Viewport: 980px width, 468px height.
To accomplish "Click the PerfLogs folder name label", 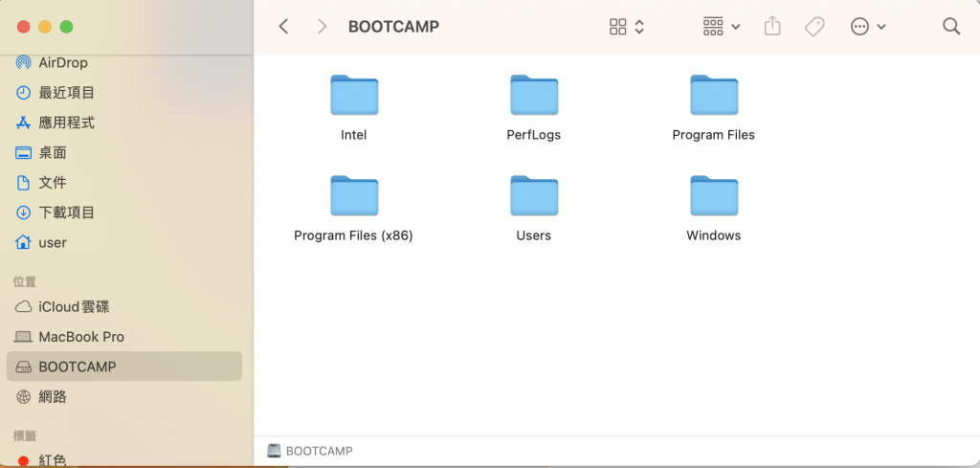I will 534,135.
